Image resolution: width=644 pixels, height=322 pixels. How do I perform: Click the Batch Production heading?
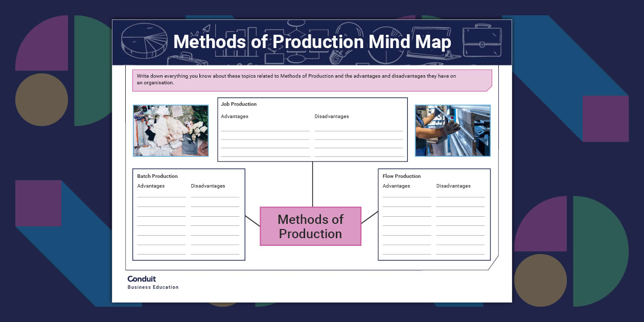(x=157, y=176)
